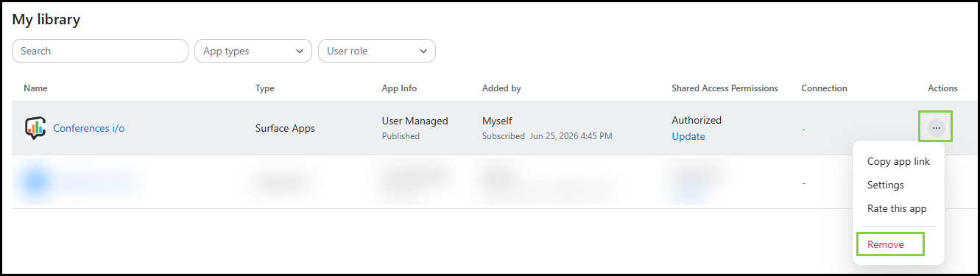Click the Actions column header
This screenshot has height=276, width=980.
[x=942, y=88]
